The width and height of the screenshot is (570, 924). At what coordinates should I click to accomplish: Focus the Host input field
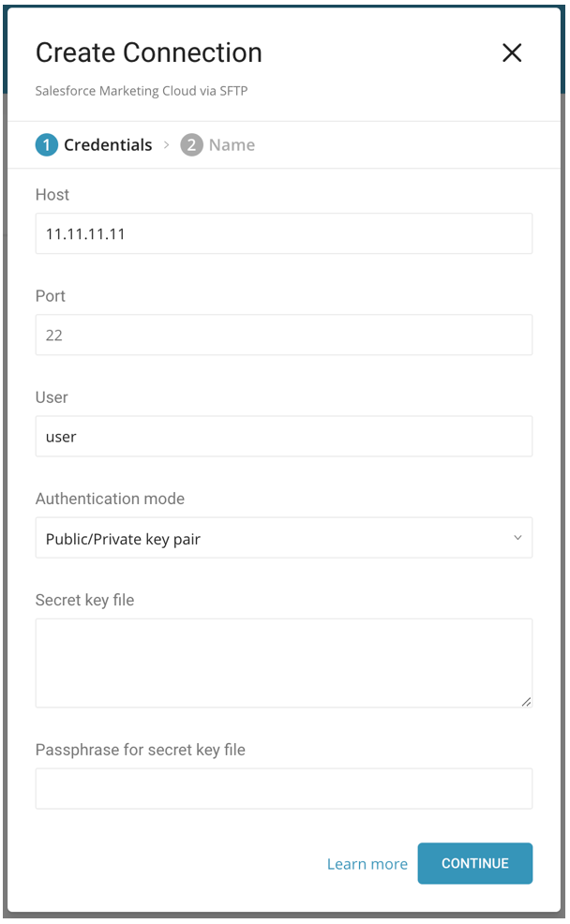(x=283, y=233)
